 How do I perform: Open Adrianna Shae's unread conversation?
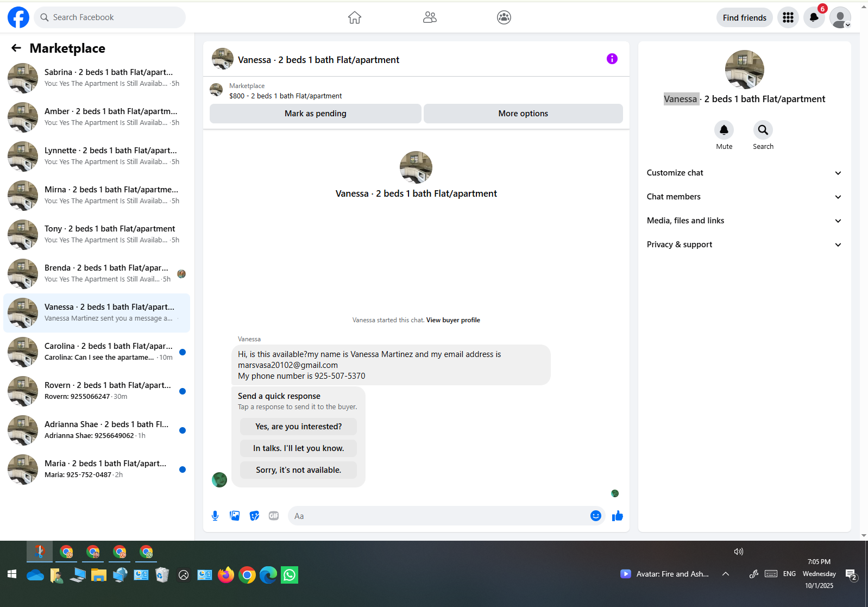coord(97,430)
